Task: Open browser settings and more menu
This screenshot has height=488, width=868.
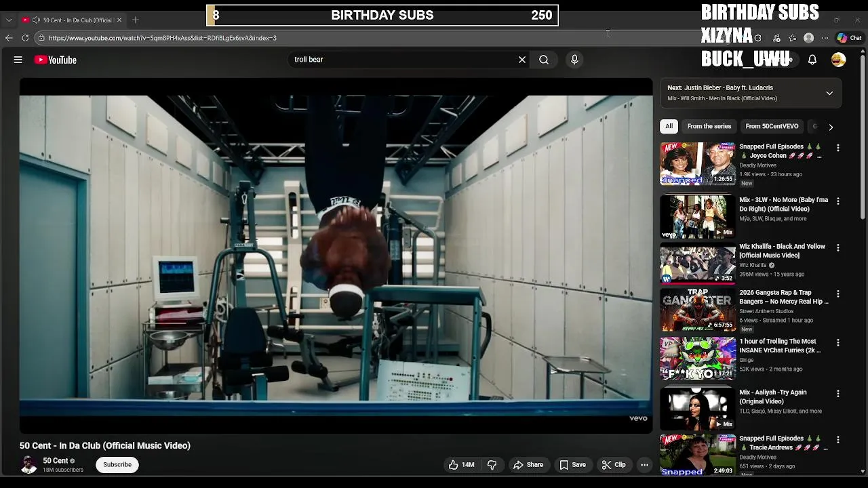Action: click(x=825, y=38)
